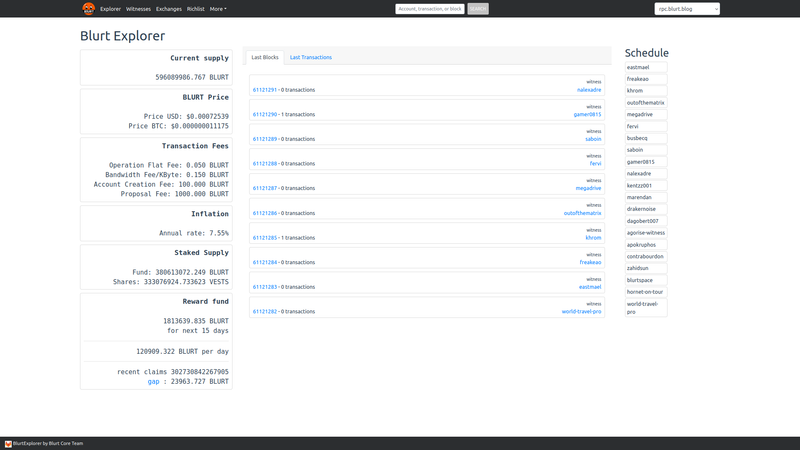
Task: Select kentzz001 in the Schedule list
Action: point(646,186)
